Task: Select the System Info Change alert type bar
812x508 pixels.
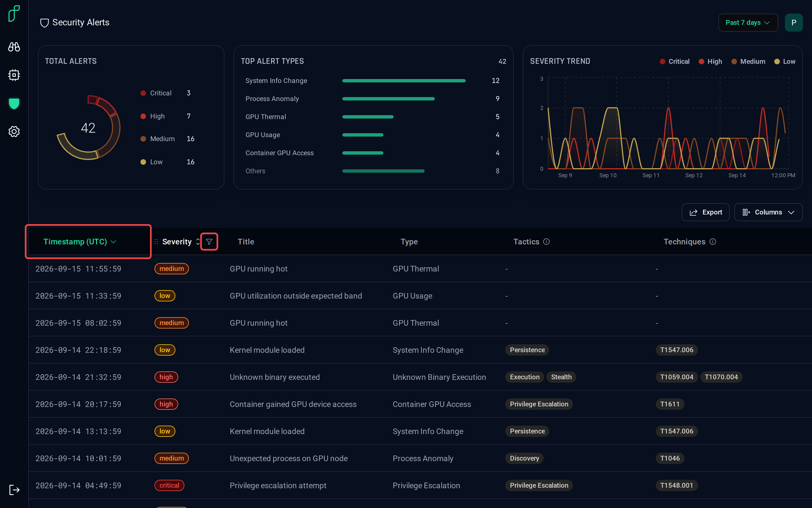Action: point(404,81)
